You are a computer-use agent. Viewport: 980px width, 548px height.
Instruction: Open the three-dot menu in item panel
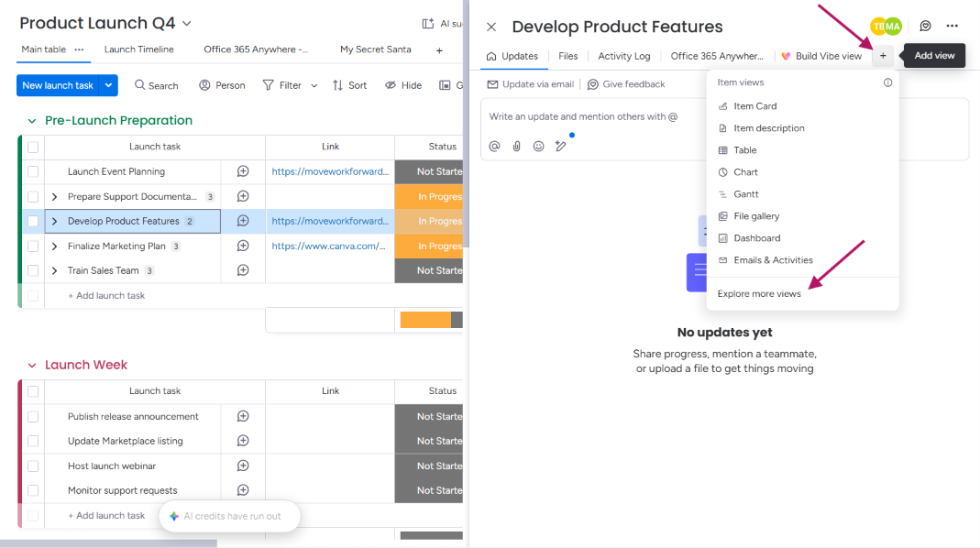(x=952, y=27)
